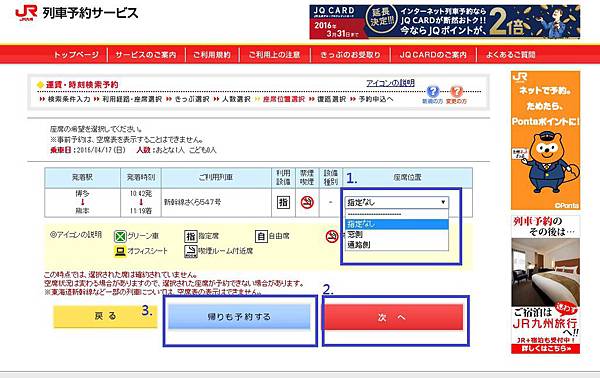
Task: Click the Ponta points advertisement banner
Action: pyautogui.click(x=545, y=140)
